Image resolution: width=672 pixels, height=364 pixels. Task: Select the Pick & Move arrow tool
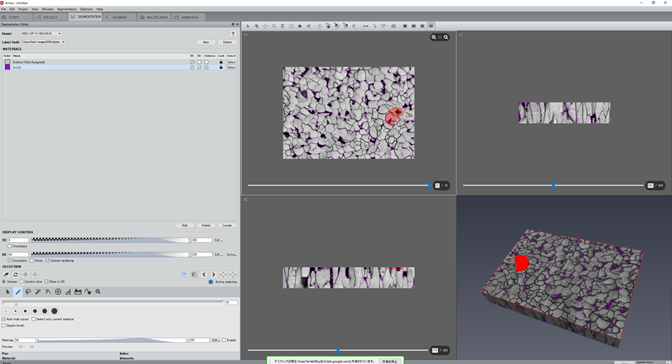pos(7,292)
